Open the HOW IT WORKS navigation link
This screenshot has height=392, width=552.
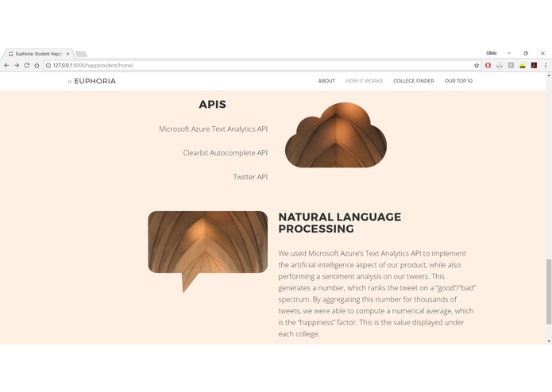(x=364, y=81)
